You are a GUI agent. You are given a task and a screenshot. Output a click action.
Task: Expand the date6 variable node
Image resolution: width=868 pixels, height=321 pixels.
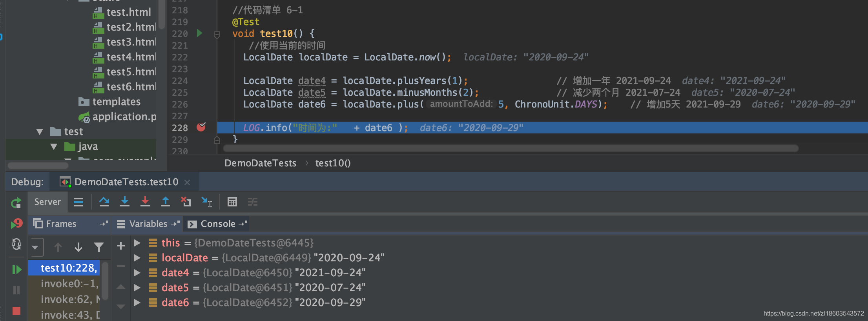pyautogui.click(x=137, y=303)
